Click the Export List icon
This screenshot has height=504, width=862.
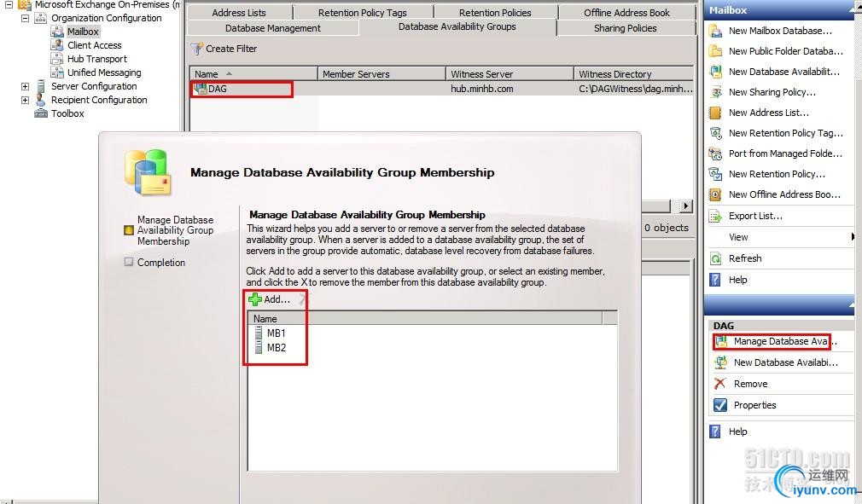point(715,216)
